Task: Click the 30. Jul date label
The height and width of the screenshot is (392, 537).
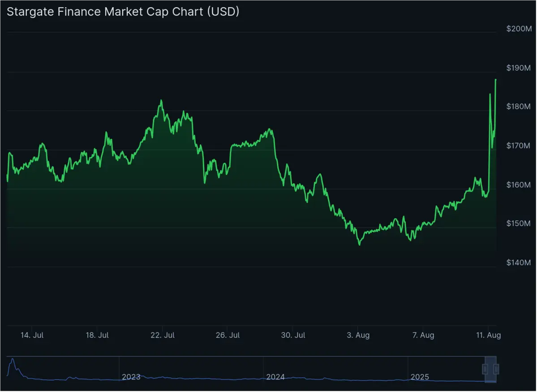Action: (x=292, y=335)
